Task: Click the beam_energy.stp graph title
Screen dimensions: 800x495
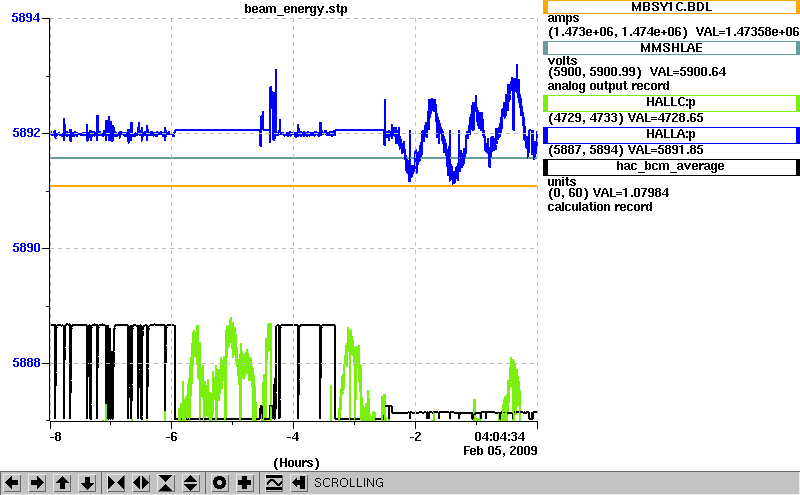Action: [296, 9]
